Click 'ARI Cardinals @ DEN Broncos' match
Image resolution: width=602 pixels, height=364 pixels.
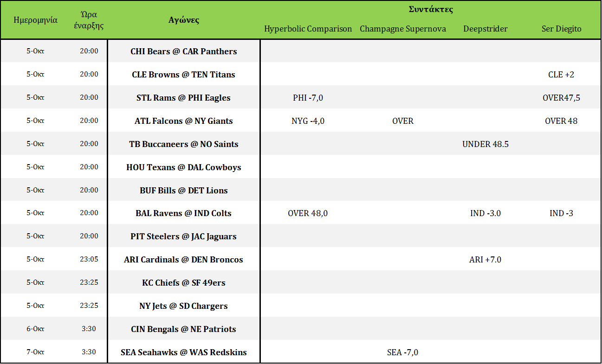tap(184, 260)
